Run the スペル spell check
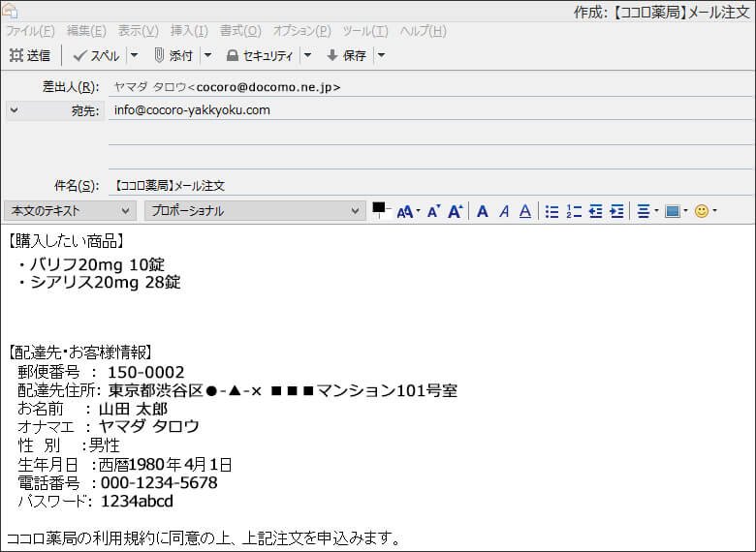Image resolution: width=756 pixels, height=552 pixels. (x=97, y=55)
